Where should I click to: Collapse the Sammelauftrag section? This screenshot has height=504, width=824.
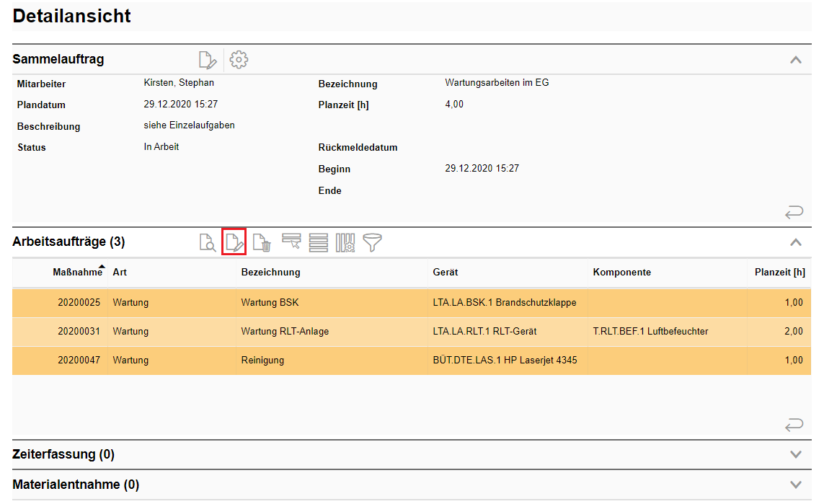pos(796,60)
